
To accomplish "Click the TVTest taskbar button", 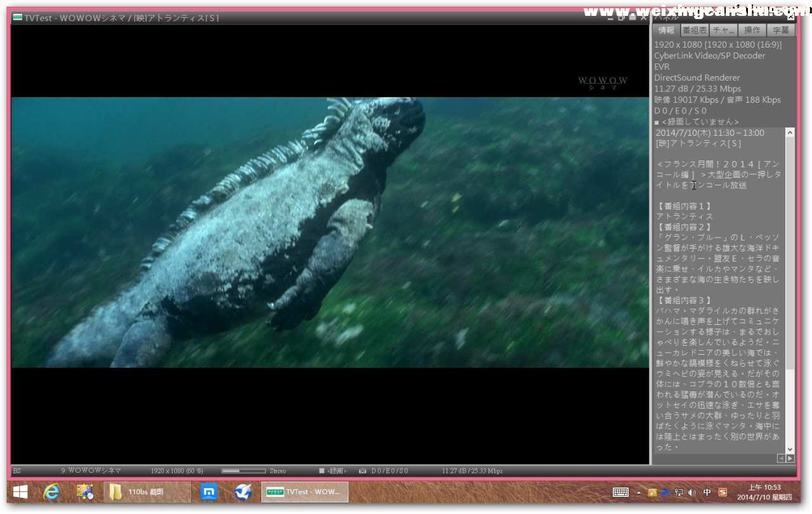I will [304, 492].
